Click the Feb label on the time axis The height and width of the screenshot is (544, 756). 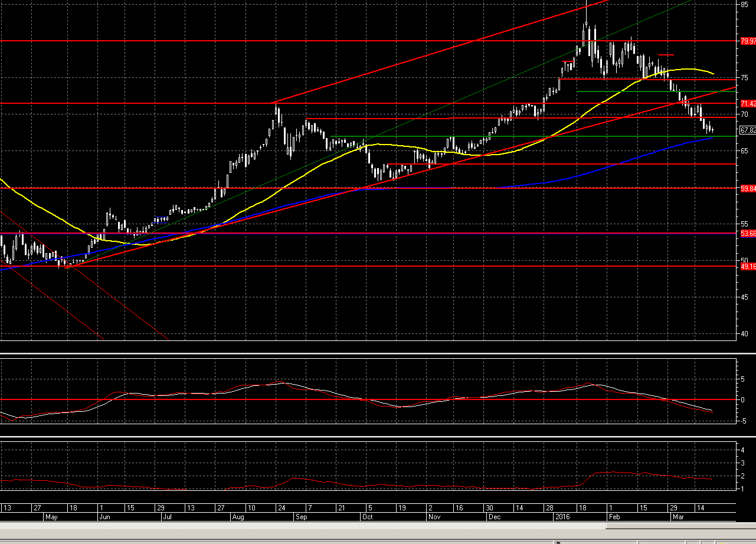(615, 516)
